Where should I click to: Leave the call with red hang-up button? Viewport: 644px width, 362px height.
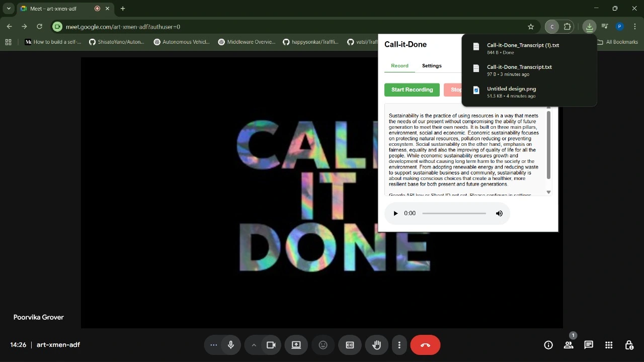[425, 345]
